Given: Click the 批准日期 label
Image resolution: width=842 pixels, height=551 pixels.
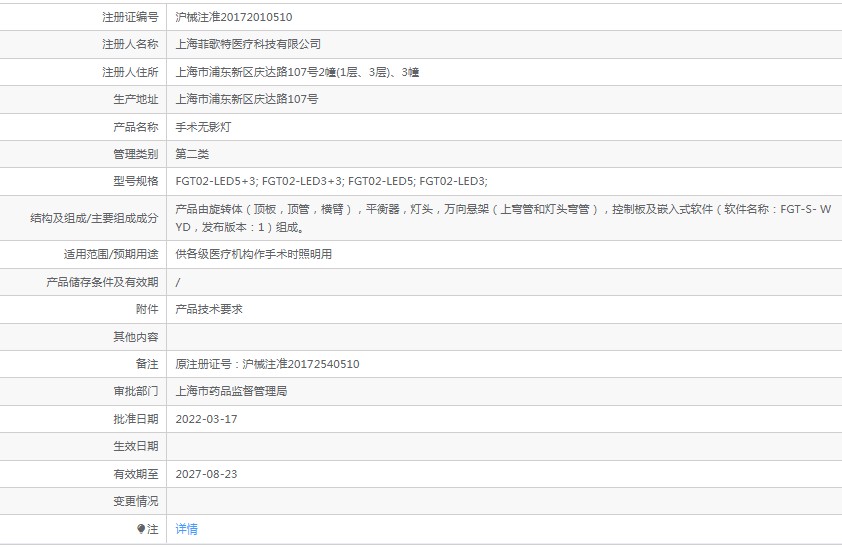Looking at the screenshot, I should pos(136,419).
